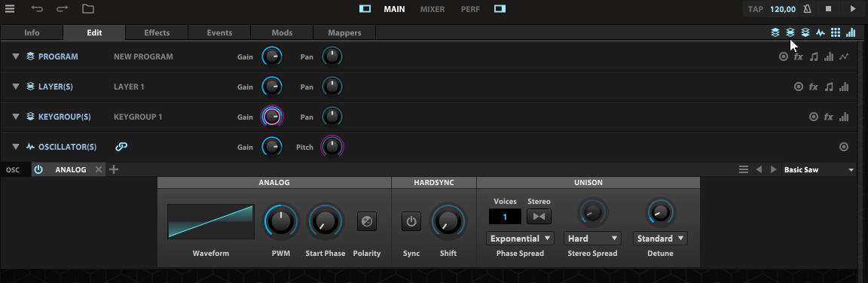Enable the Hardsync Sync power button
This screenshot has height=283, width=868.
point(411,222)
